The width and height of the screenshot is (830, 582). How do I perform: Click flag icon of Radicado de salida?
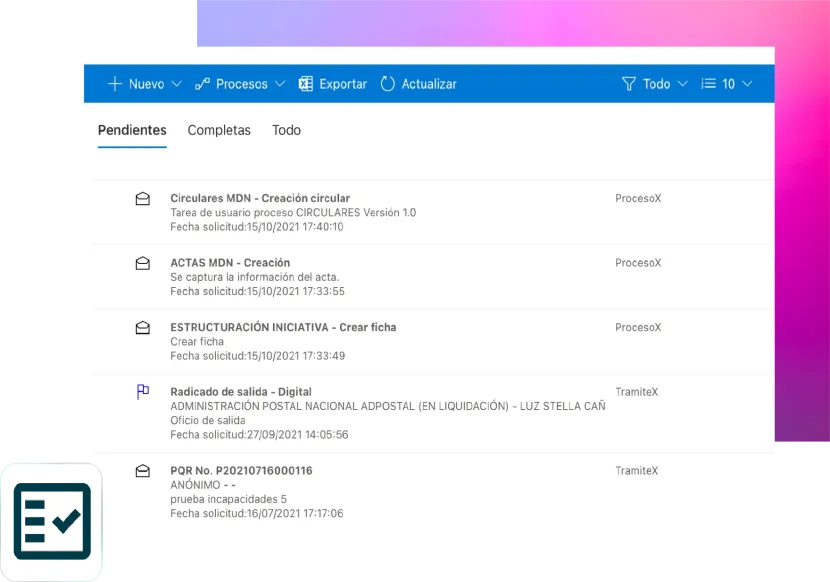pyautogui.click(x=143, y=392)
